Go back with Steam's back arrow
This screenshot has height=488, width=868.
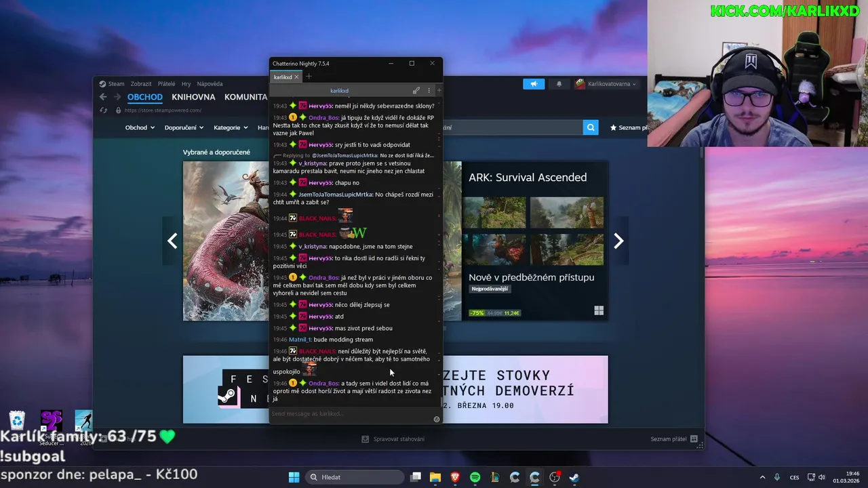point(103,97)
